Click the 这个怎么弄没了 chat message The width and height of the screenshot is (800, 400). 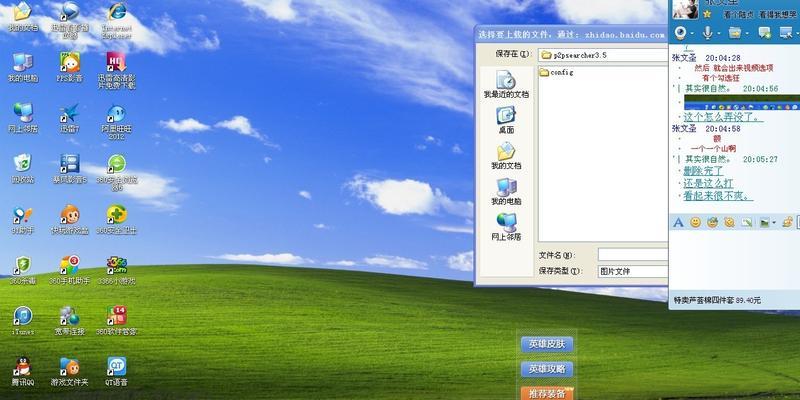pos(723,117)
